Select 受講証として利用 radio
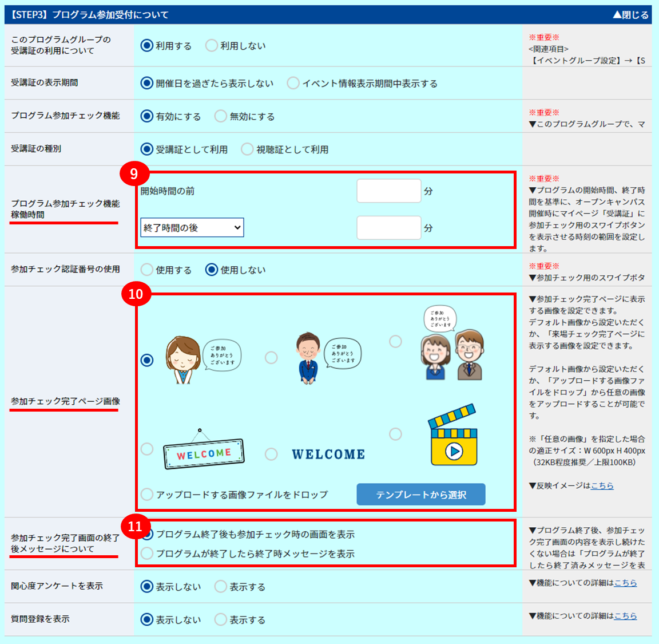Viewport: 659px width, 644px height. point(146,149)
